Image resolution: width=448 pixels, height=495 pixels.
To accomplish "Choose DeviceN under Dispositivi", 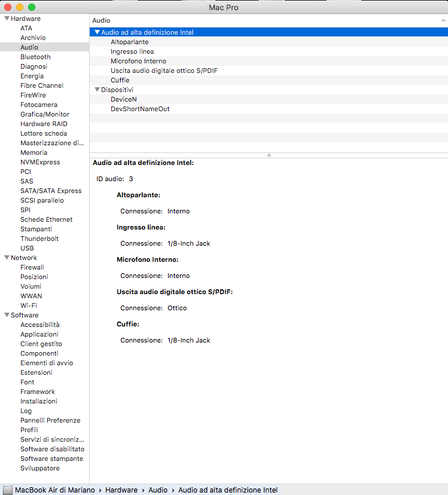I will click(x=123, y=99).
